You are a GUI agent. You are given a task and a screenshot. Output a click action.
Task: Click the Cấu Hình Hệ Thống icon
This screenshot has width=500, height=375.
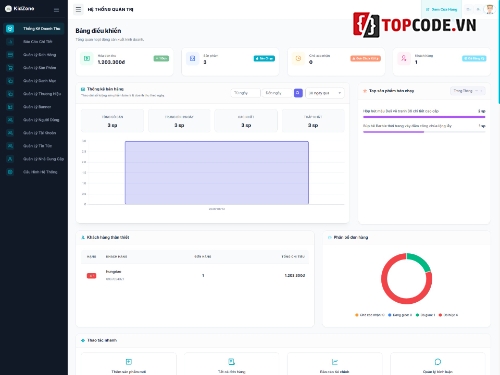click(x=10, y=172)
